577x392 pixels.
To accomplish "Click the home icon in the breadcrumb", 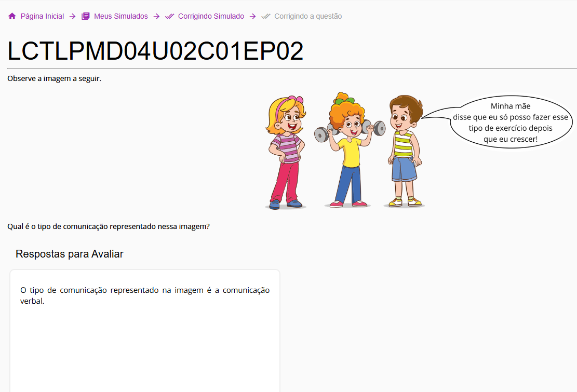I will 12,16.
